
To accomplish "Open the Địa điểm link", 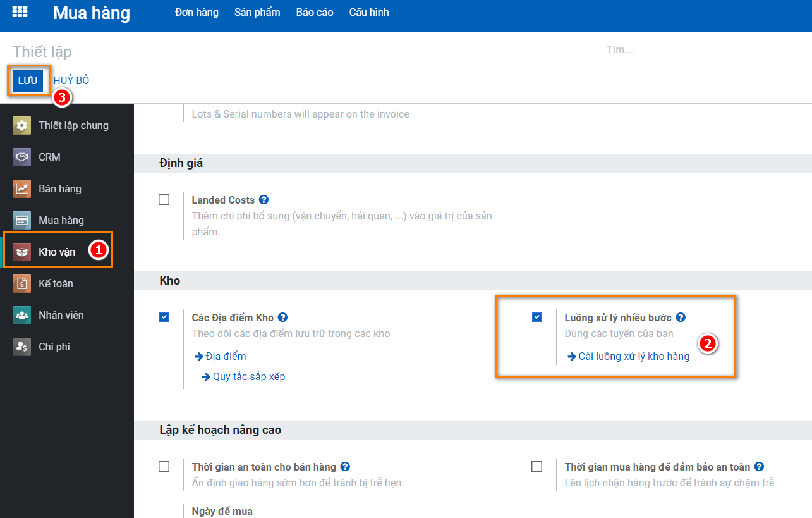I will point(221,356).
